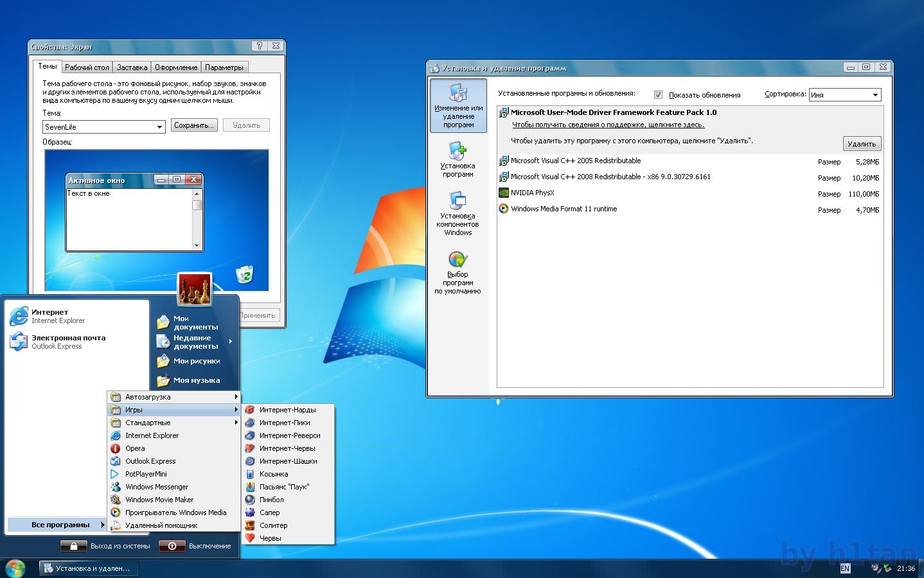
Task: Click the chess user picture in start menu
Action: pos(194,290)
